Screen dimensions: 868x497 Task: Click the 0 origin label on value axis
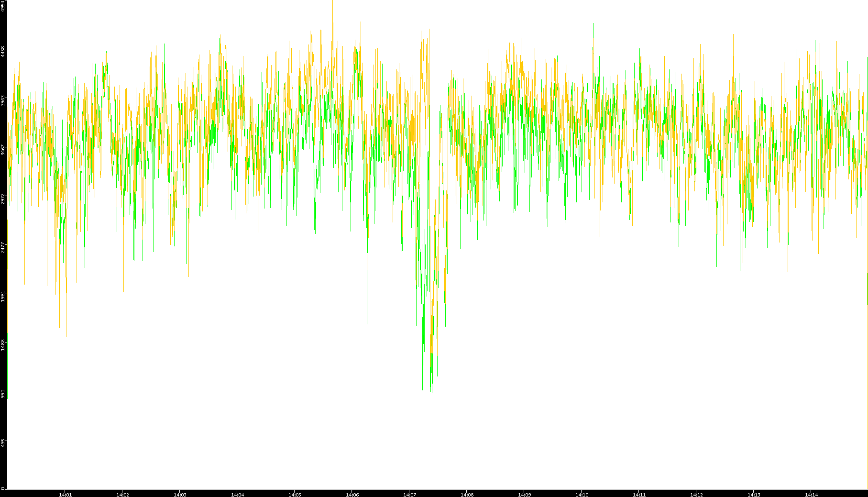(x=3, y=488)
